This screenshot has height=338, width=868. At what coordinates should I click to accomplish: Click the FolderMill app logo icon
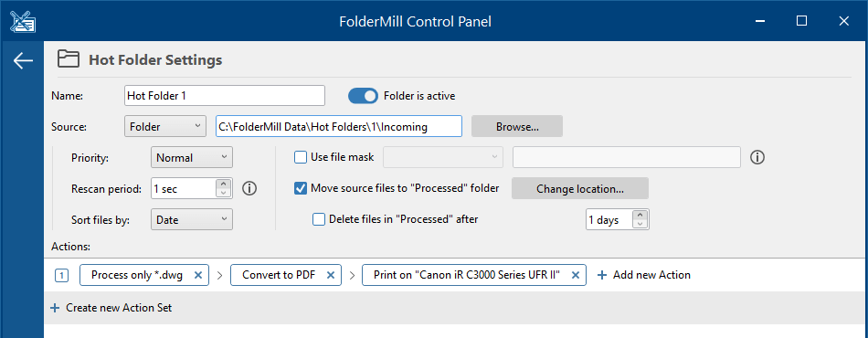coord(23,21)
